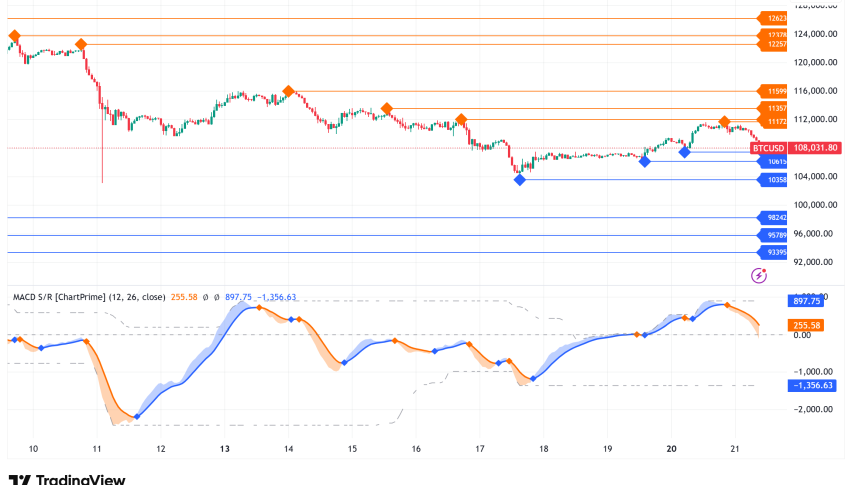This screenshot has height=485, width=852.
Task: Select the 98242 support level label
Action: point(775,217)
